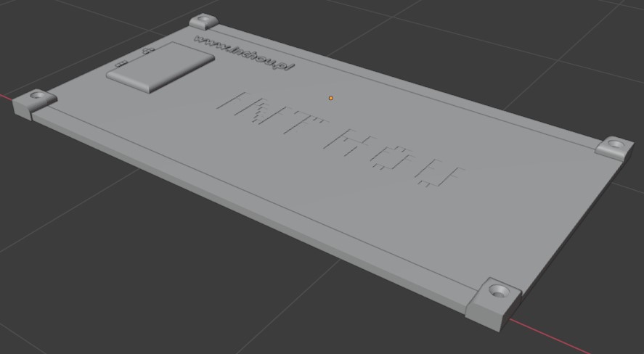Click the small minus marker beside the raised block

121,64
